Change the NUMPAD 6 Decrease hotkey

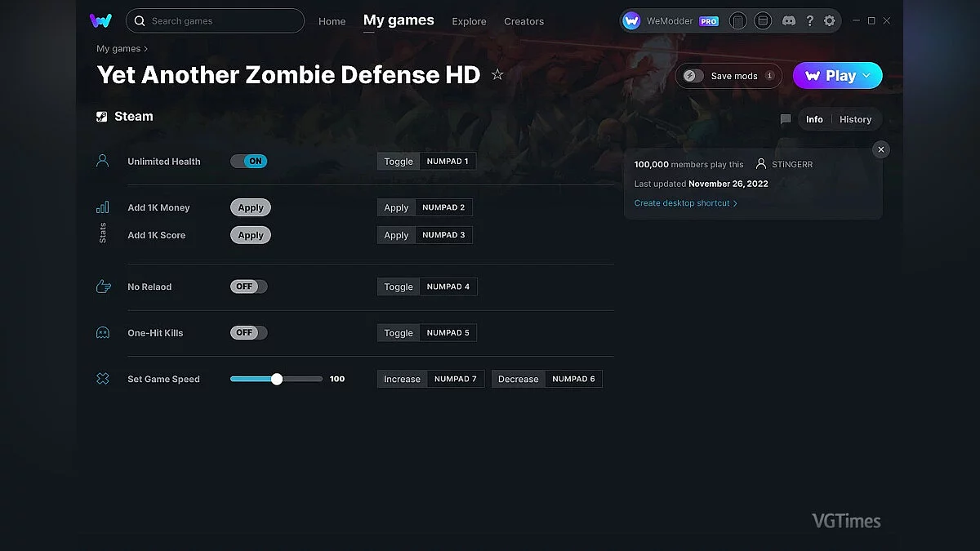point(573,379)
